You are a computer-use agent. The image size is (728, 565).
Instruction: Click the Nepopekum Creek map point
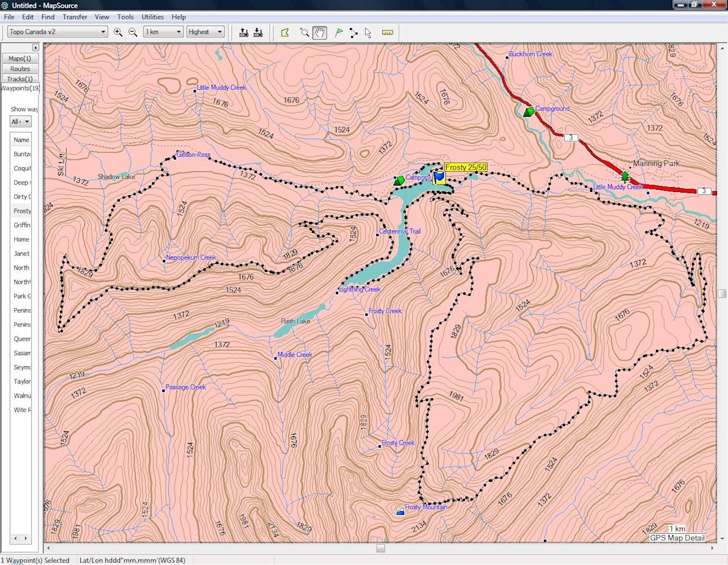click(164, 261)
